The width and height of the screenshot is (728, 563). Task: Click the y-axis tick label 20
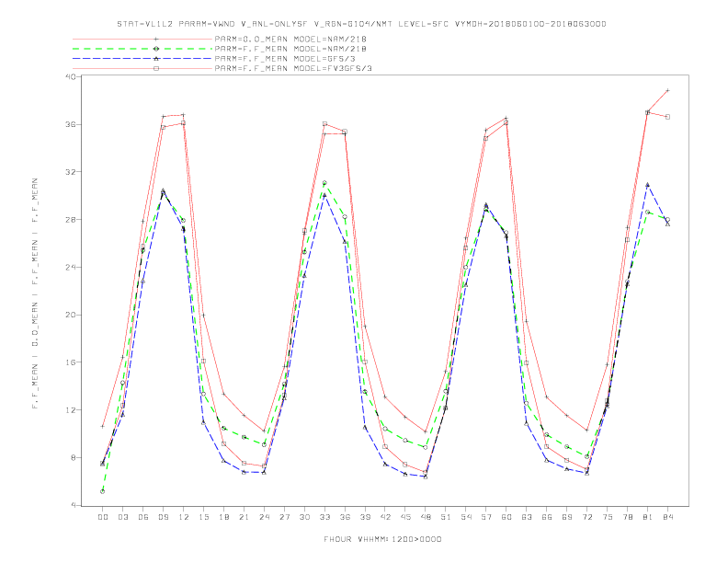tap(71, 315)
